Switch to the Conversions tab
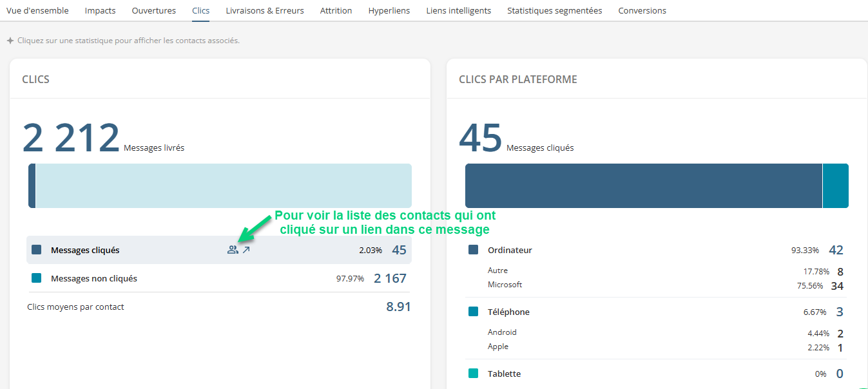Screen dimensions: 868x389 (642, 10)
